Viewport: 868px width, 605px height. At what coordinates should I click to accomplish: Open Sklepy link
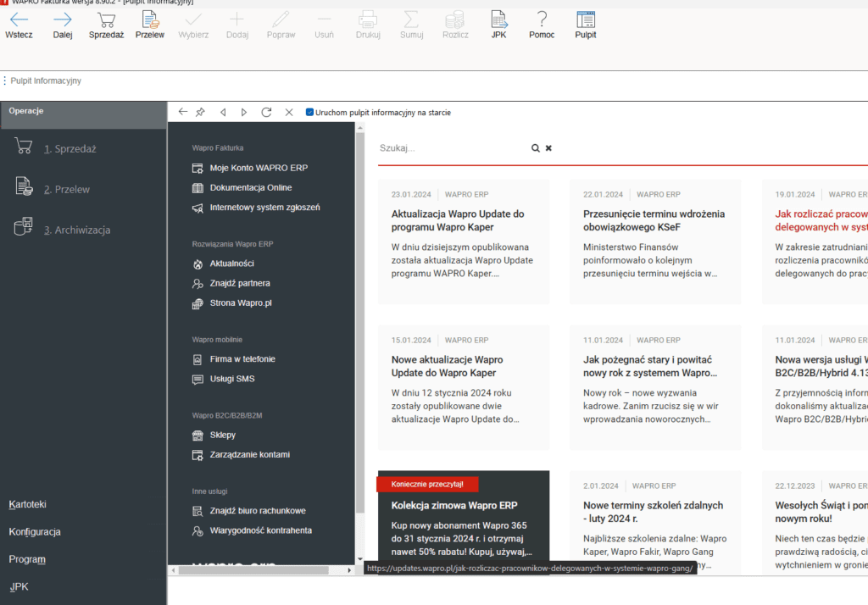click(223, 435)
